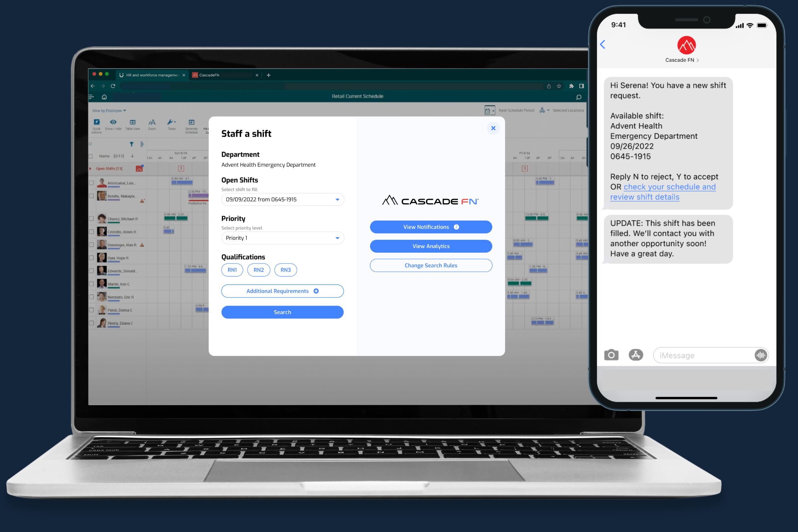Click the View by Employee dropdown
The height and width of the screenshot is (532, 798).
(109, 110)
